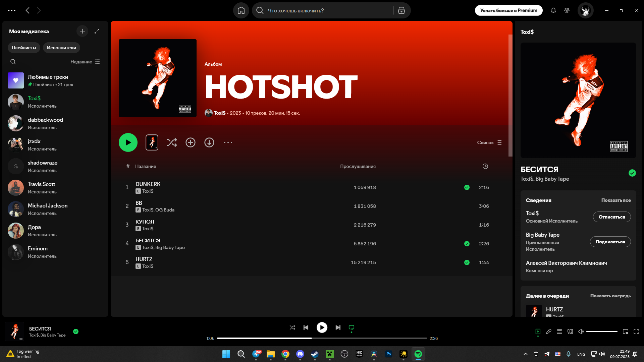Search within the library icon
This screenshot has height=362, width=644.
tap(13, 62)
